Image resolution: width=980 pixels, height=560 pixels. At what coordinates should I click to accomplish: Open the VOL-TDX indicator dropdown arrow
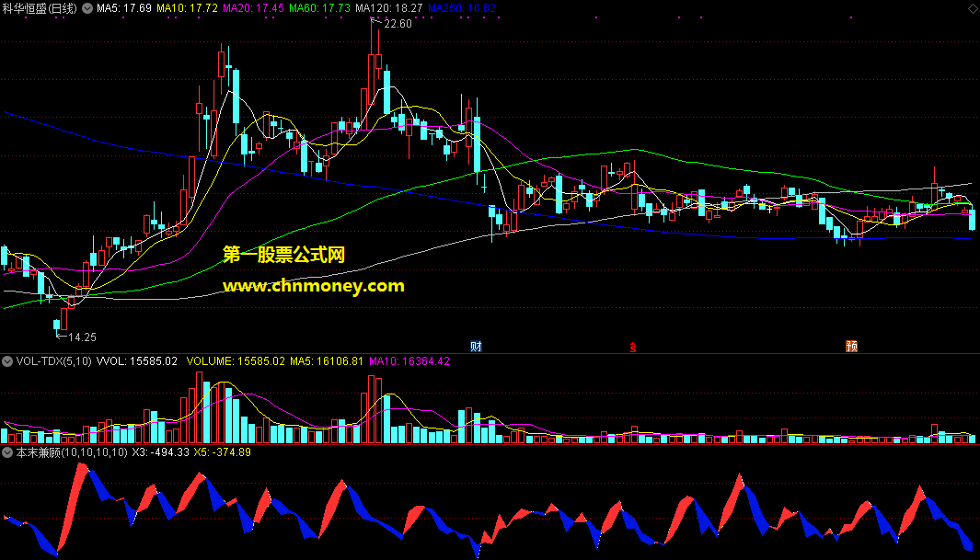click(x=7, y=361)
